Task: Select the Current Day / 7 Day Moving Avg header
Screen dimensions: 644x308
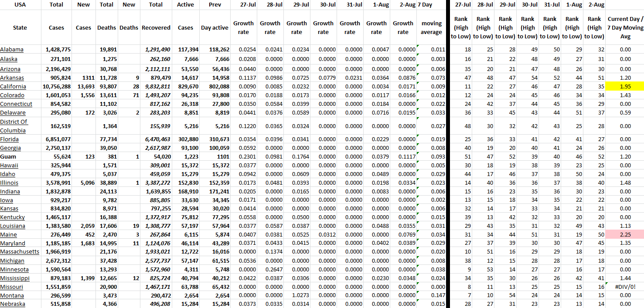Action: 625,27
